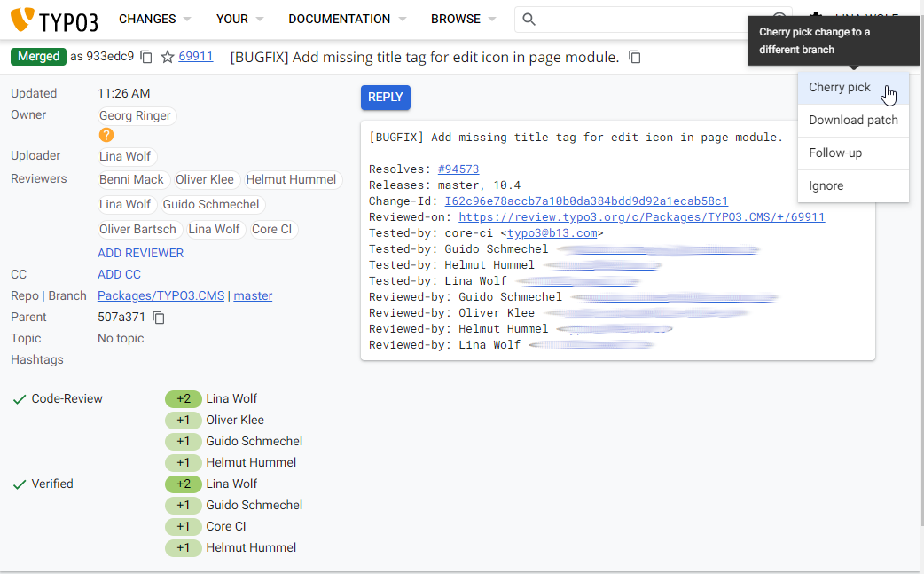Open the Resolves #94573 issue link
This screenshot has width=924, height=574.
pyautogui.click(x=458, y=169)
